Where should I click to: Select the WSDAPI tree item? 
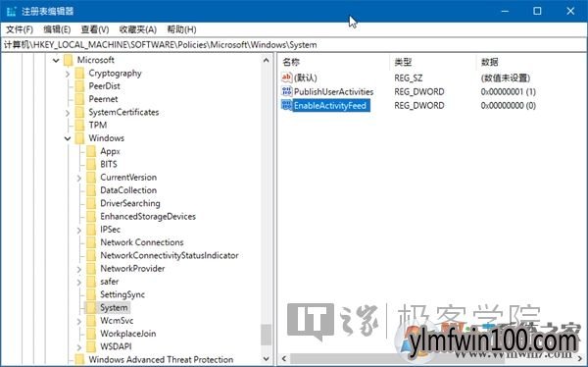click(x=116, y=346)
